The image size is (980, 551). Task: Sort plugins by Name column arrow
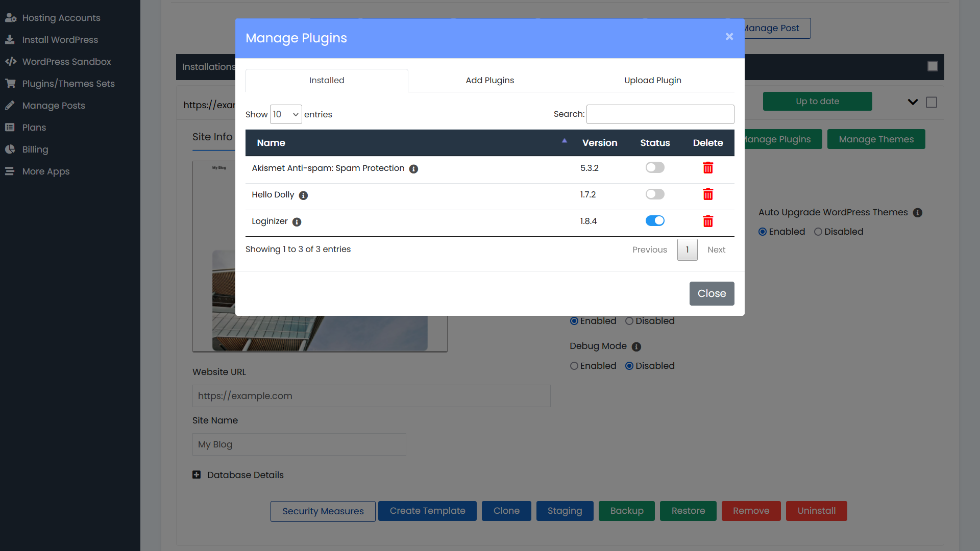(x=564, y=141)
